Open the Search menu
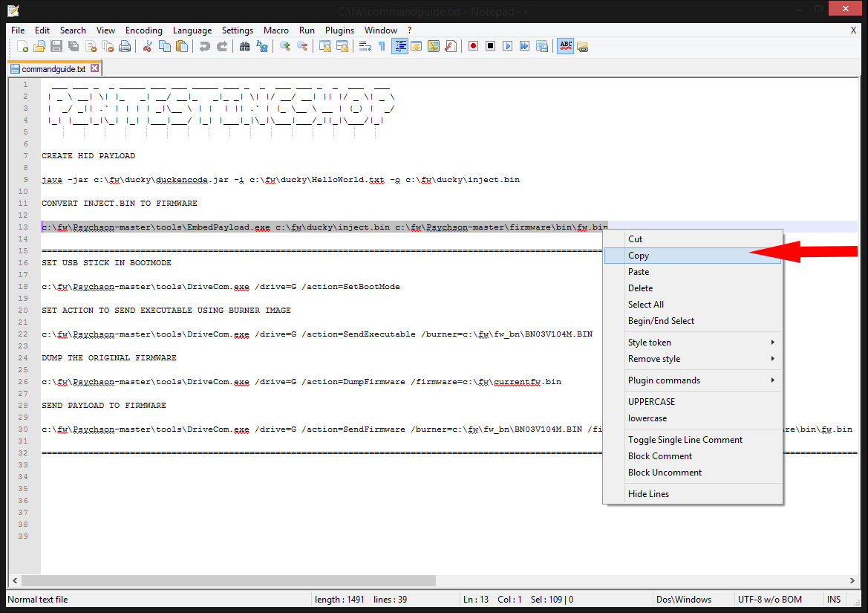 (73, 30)
